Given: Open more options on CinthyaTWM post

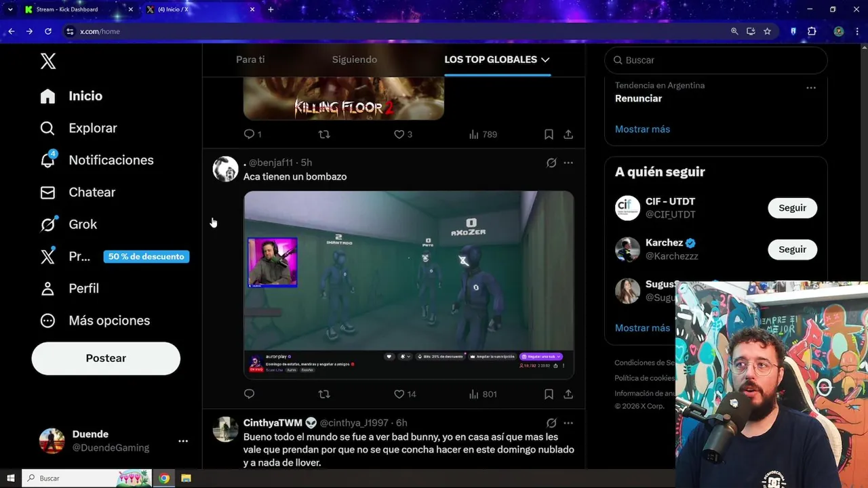Looking at the screenshot, I should [568, 423].
